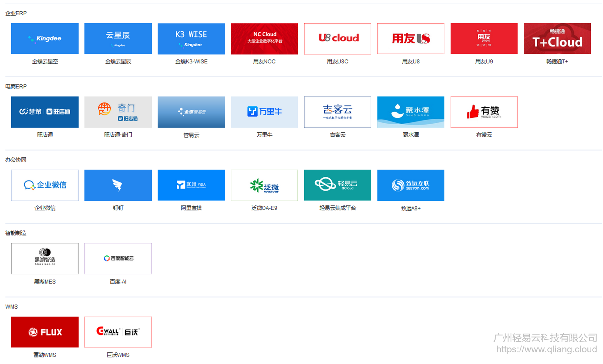The width and height of the screenshot is (603, 364).
Task: Click the 用友U9 caption text
Action: 484,61
